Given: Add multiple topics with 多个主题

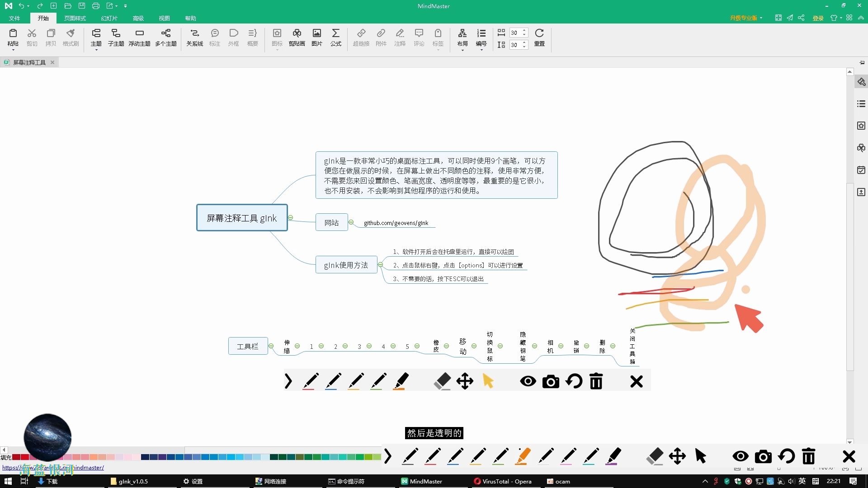Looking at the screenshot, I should (165, 38).
